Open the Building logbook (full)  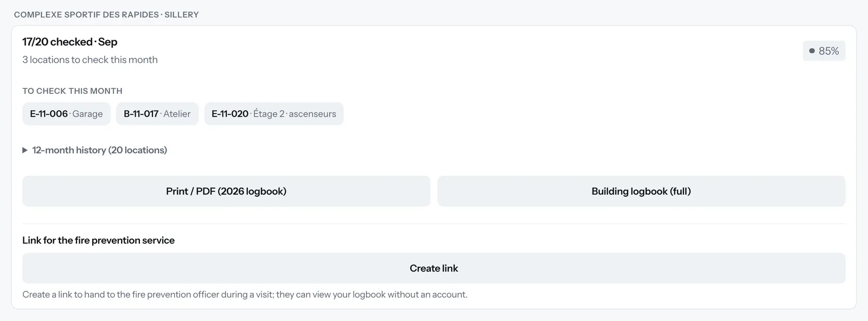[641, 191]
